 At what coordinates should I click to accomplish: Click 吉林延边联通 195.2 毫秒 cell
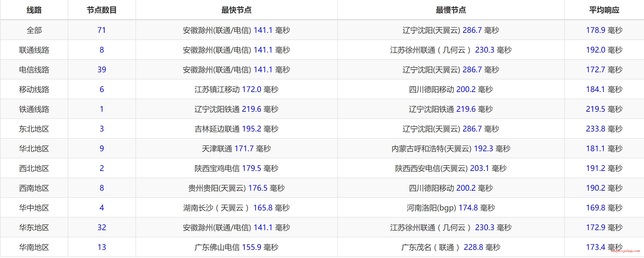(x=236, y=129)
